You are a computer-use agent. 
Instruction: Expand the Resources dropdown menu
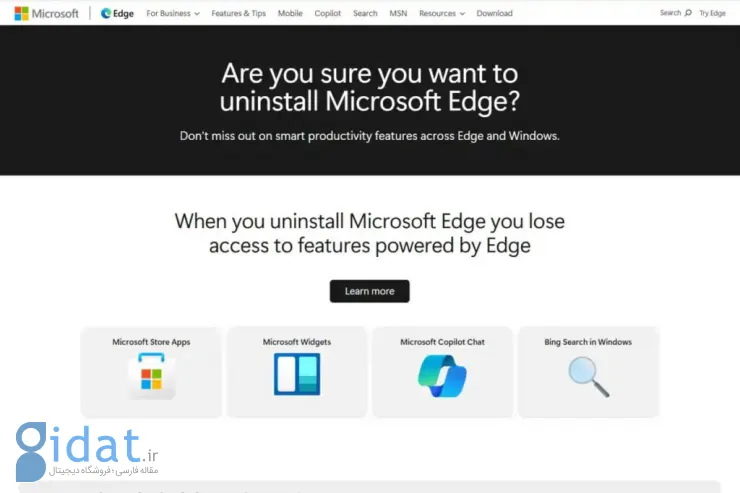[442, 13]
